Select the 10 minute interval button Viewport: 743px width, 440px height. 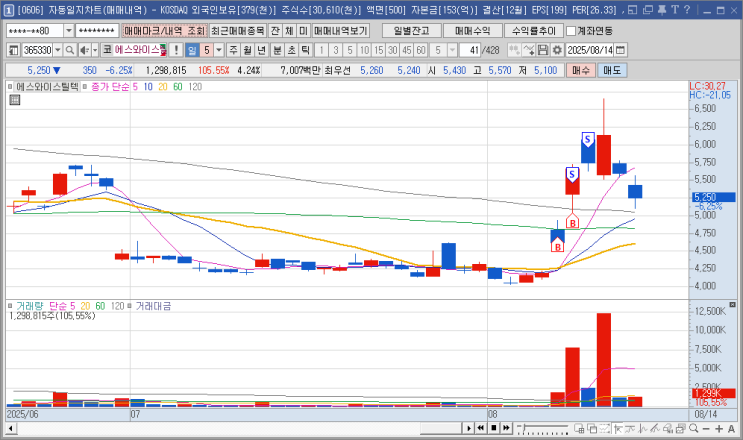364,50
